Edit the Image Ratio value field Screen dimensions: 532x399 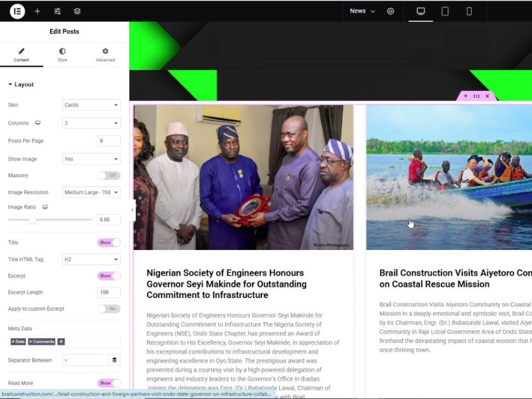[109, 220]
